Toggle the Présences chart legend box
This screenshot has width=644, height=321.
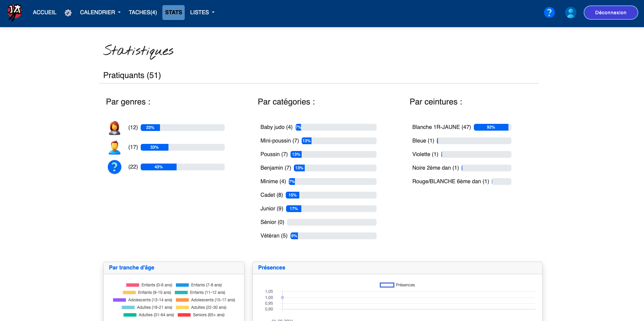point(387,285)
